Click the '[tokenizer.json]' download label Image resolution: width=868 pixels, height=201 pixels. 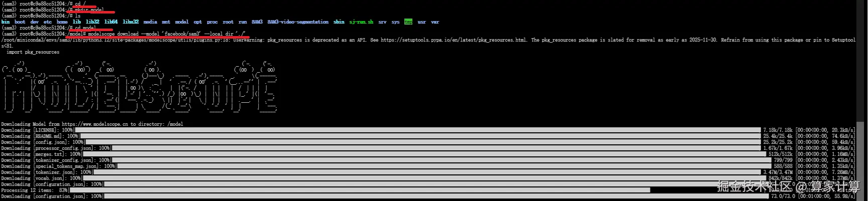[54, 172]
